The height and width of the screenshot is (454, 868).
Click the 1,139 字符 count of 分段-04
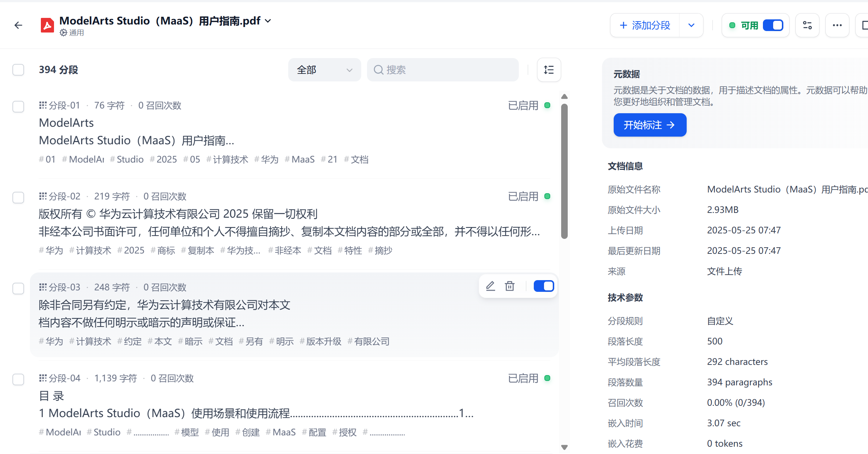(116, 378)
